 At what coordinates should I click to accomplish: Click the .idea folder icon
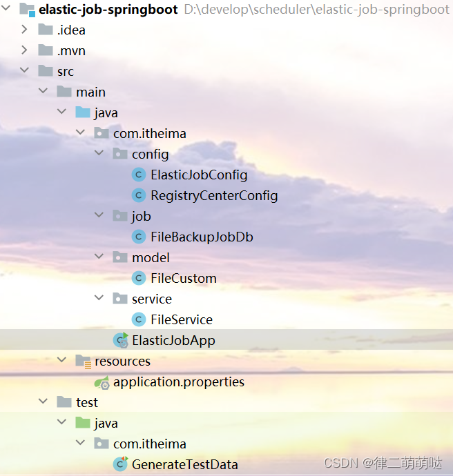tap(46, 30)
